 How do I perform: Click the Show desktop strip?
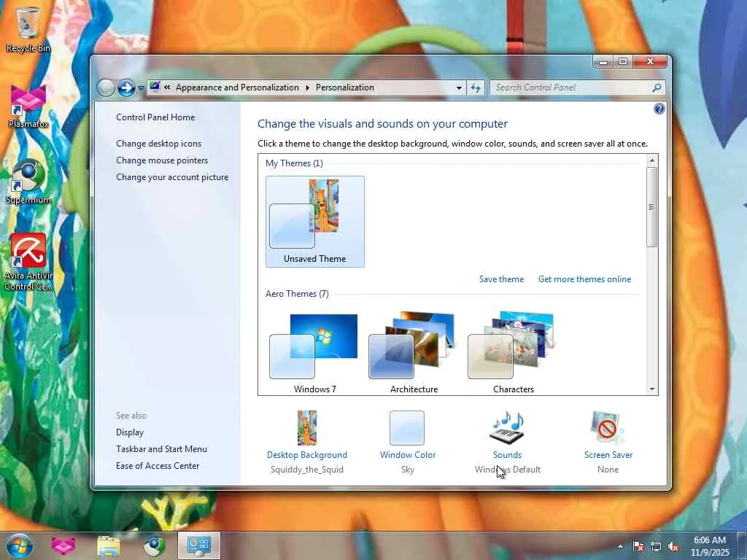pyautogui.click(x=742, y=545)
